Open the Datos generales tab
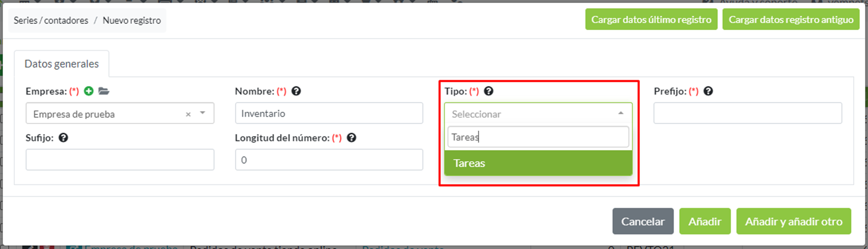The image size is (868, 249). coord(62,64)
